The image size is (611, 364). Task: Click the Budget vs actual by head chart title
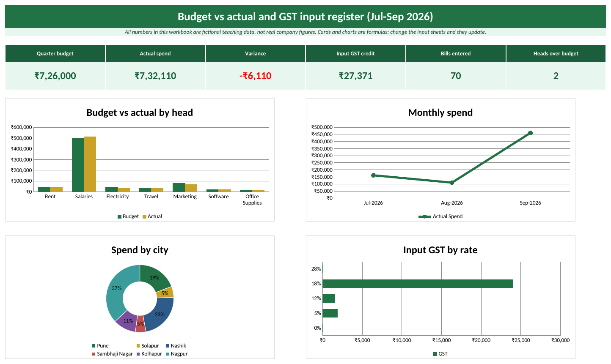[x=140, y=112]
